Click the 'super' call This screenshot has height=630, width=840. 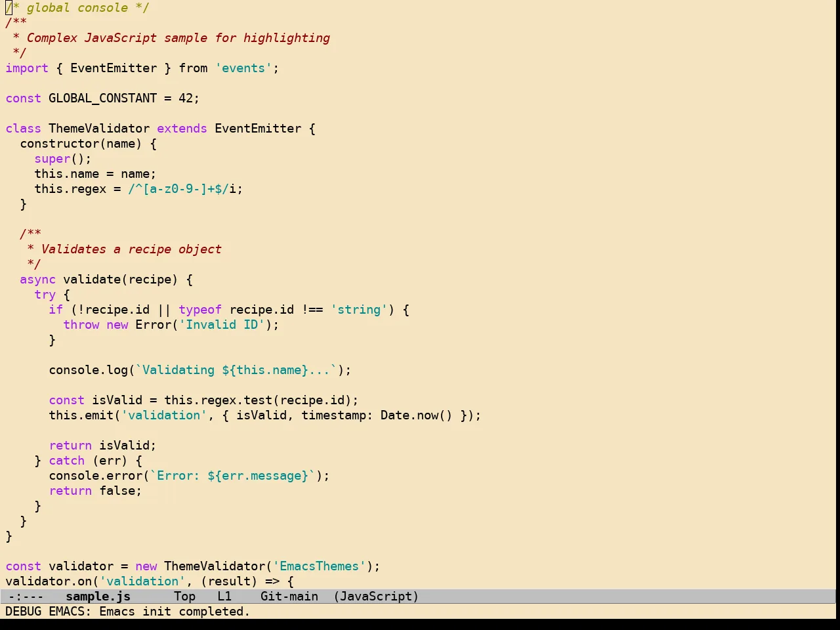[x=52, y=159]
